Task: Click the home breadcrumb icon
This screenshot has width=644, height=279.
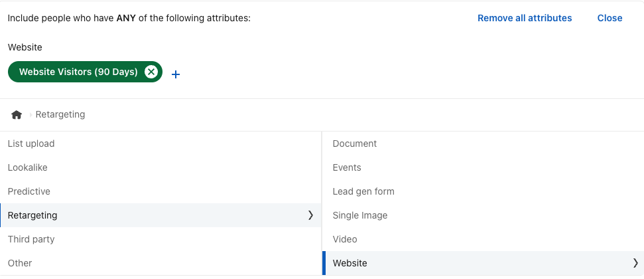Action: (17, 115)
